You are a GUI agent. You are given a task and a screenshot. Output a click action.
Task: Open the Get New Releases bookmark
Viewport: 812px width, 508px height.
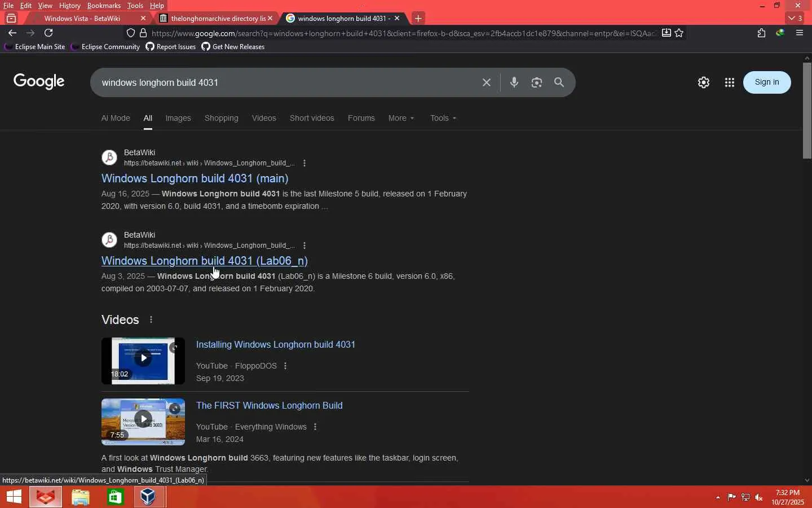point(233,47)
